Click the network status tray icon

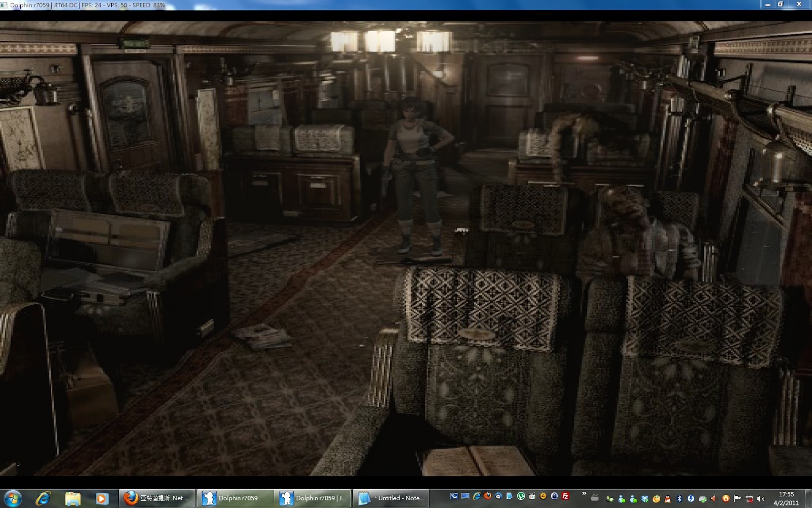(749, 499)
